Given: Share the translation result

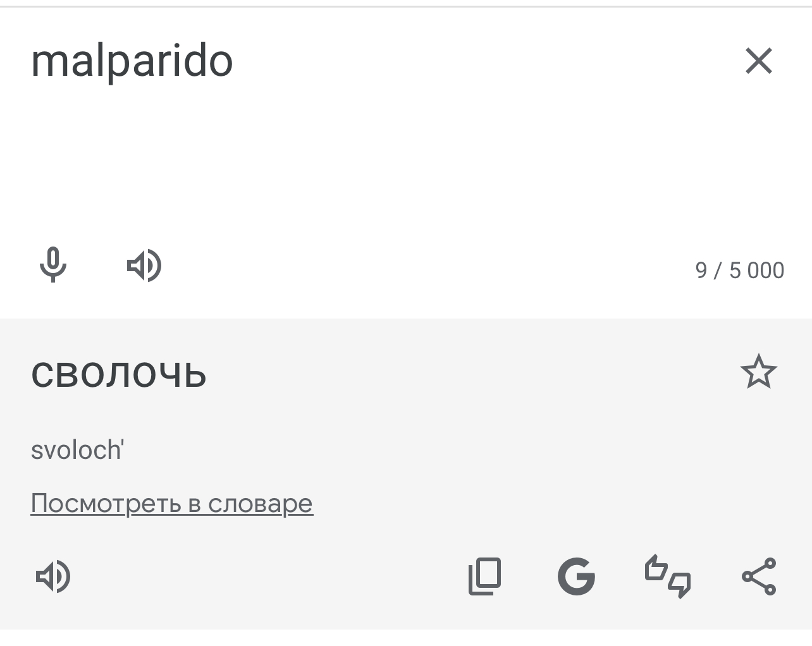Looking at the screenshot, I should (758, 576).
